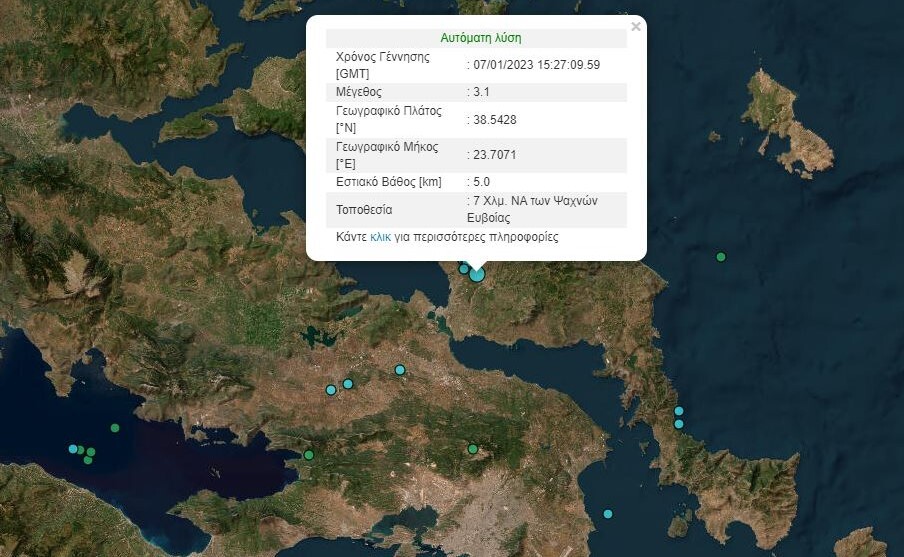The width and height of the screenshot is (904, 557).
Task: Select the cyan marker in the sea southeast of Attica
Action: [608, 514]
